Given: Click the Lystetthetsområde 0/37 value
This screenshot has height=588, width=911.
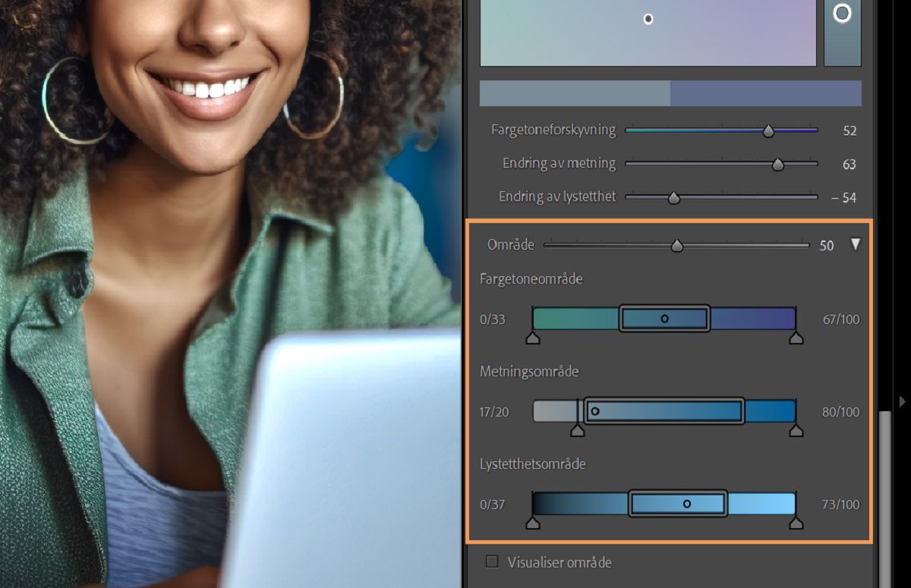Looking at the screenshot, I should coord(493,505).
